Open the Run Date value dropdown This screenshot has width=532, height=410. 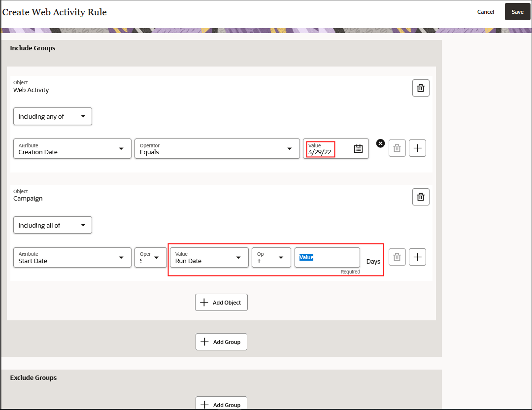pos(209,258)
